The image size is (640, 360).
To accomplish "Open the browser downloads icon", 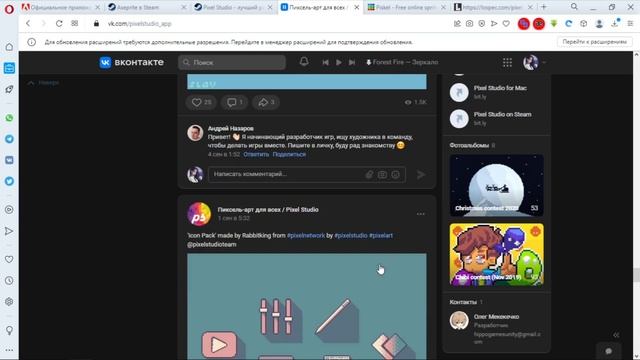I will (x=615, y=23).
